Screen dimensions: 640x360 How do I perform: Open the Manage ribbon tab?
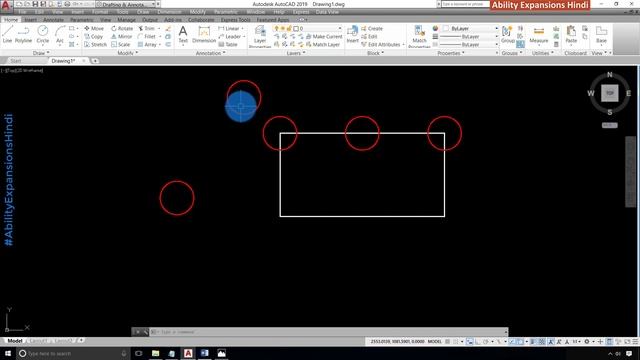[126, 20]
